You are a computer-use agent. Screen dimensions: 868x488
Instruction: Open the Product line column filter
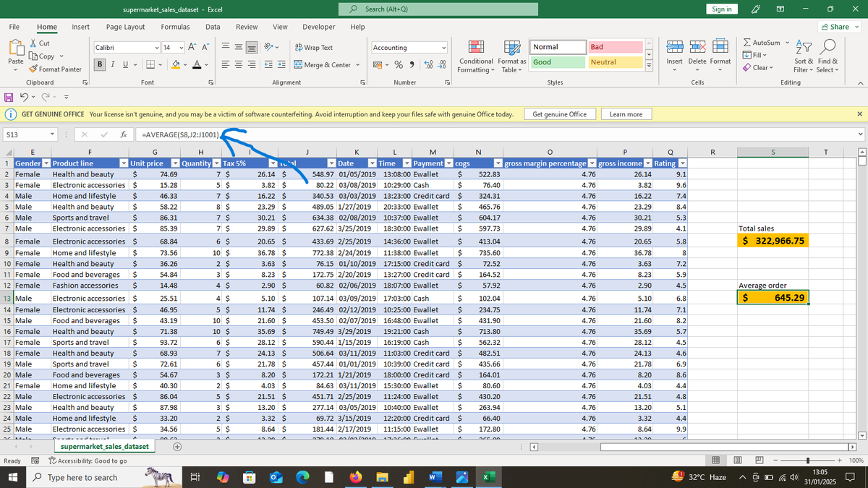coord(123,163)
